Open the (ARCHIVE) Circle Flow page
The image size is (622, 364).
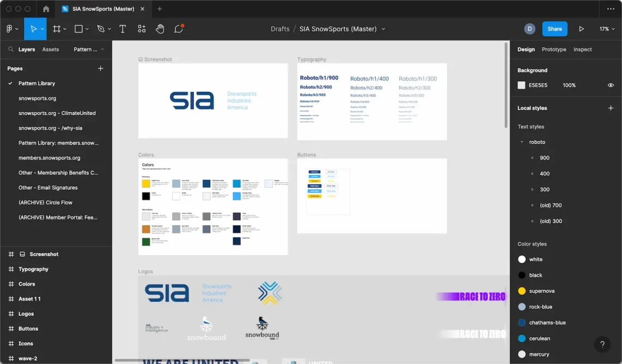pyautogui.click(x=45, y=202)
